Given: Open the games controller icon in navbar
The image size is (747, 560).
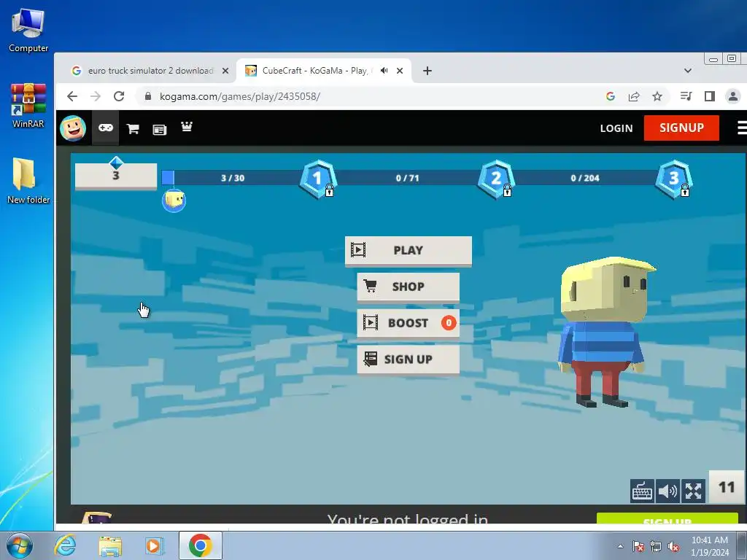Looking at the screenshot, I should 105,128.
